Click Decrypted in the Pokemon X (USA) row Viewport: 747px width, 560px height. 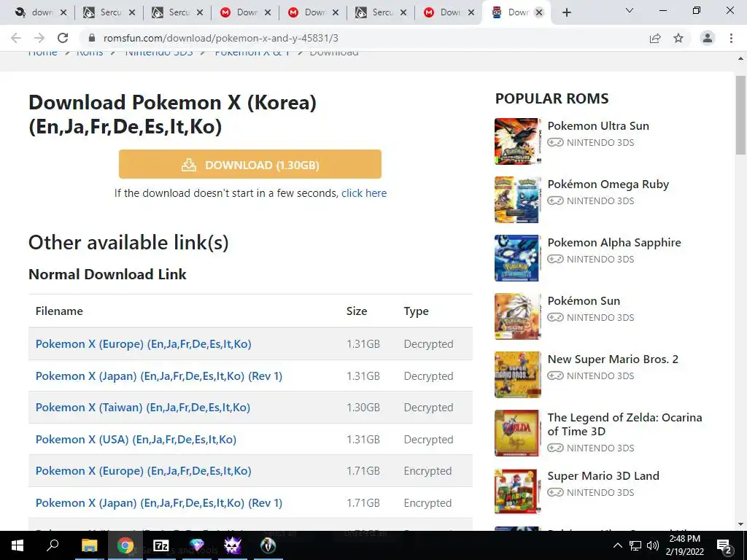429,440
